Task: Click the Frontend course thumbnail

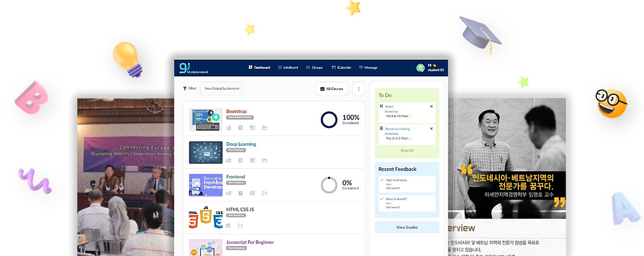Action: [x=206, y=185]
